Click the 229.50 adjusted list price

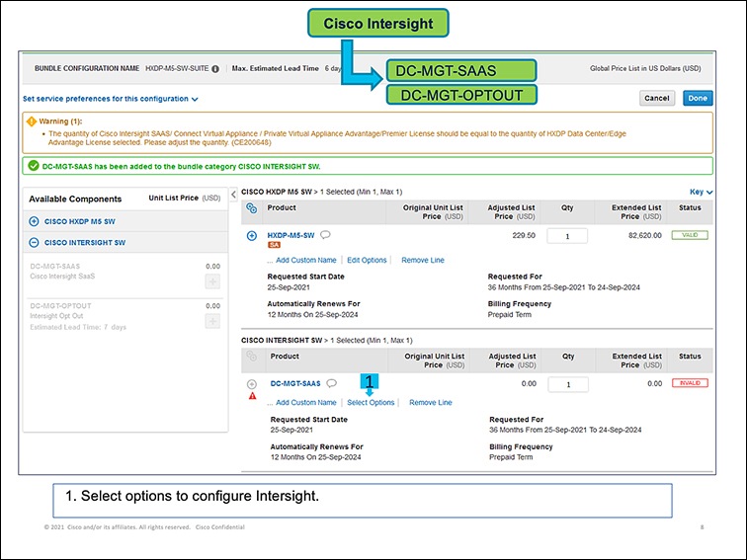[524, 235]
